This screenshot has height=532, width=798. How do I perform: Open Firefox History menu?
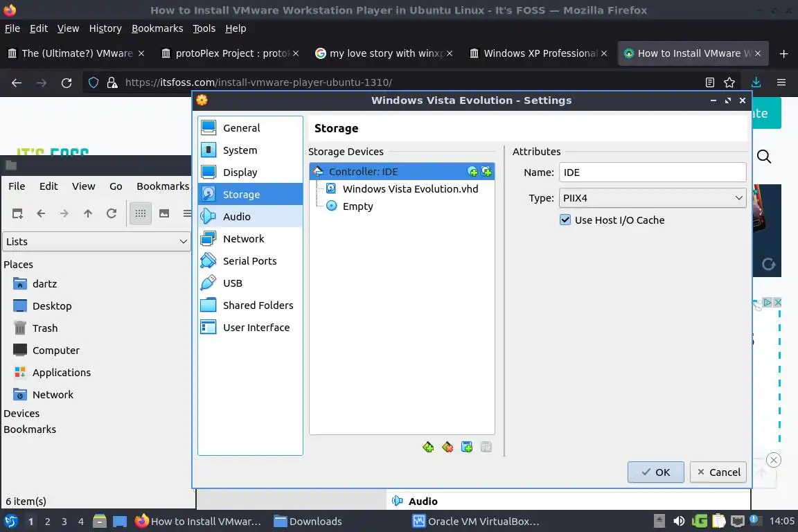(105, 28)
